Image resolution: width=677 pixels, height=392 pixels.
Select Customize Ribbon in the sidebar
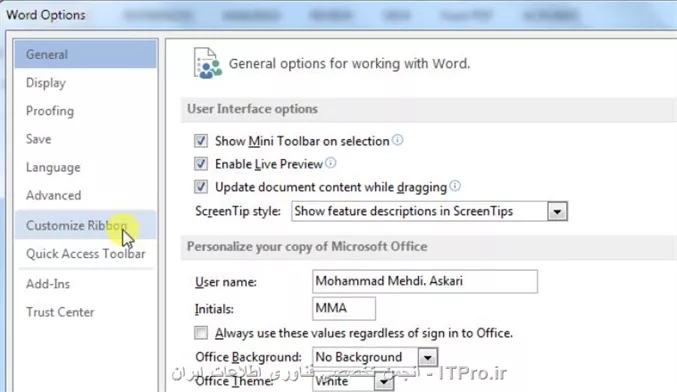[x=85, y=225]
